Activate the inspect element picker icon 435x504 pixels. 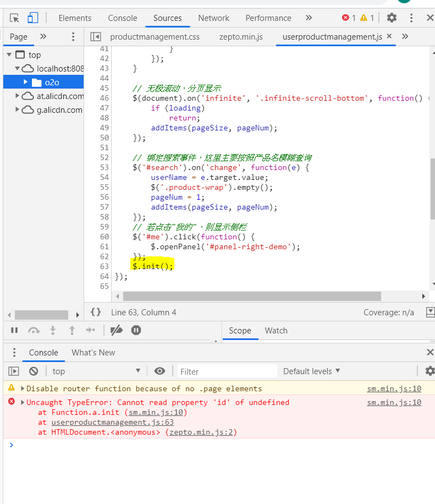tap(14, 18)
